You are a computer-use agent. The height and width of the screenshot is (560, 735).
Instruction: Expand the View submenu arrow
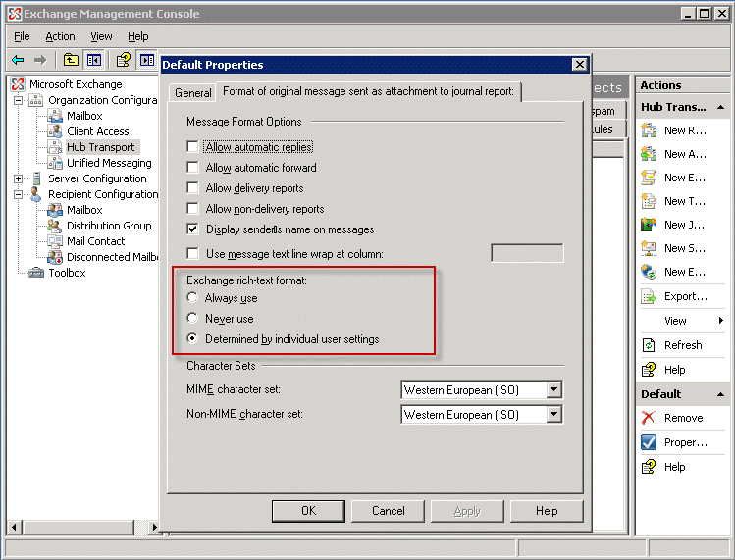(720, 321)
